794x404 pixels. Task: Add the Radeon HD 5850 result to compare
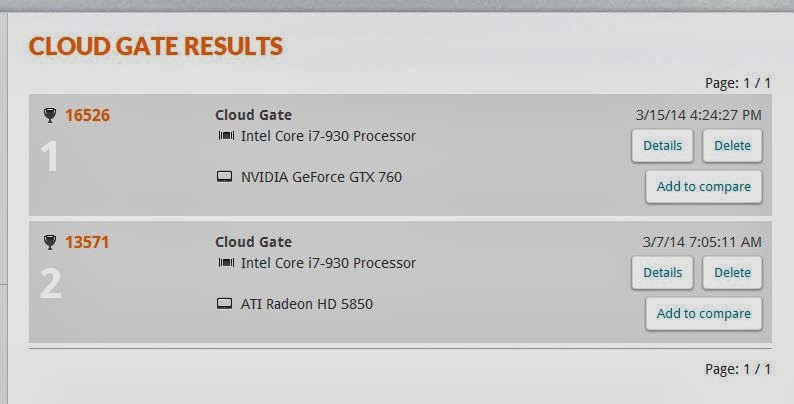tap(704, 314)
